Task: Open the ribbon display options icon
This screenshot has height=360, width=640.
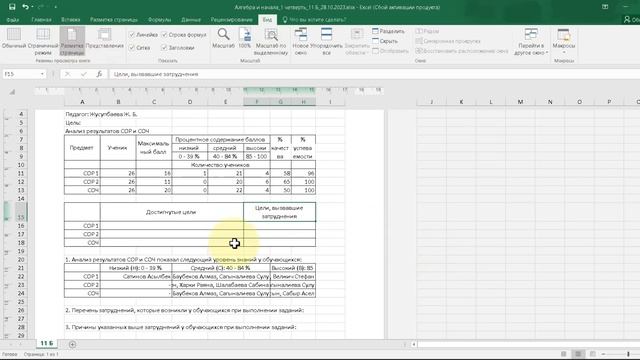Action: [x=605, y=7]
